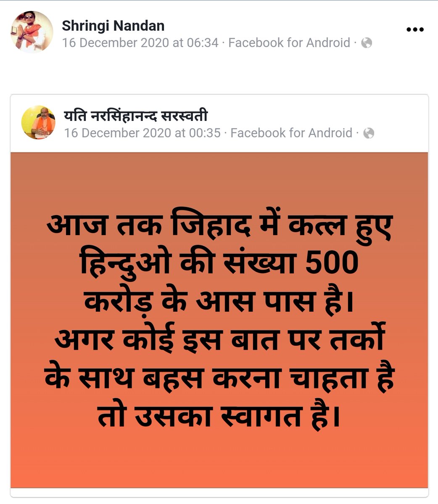Click 'Facebook for Android' on the shared post
This screenshot has height=504, width=438.
pyautogui.click(x=291, y=133)
